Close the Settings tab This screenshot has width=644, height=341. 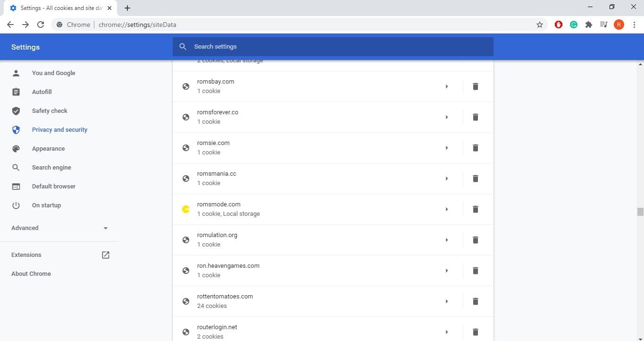(x=109, y=8)
